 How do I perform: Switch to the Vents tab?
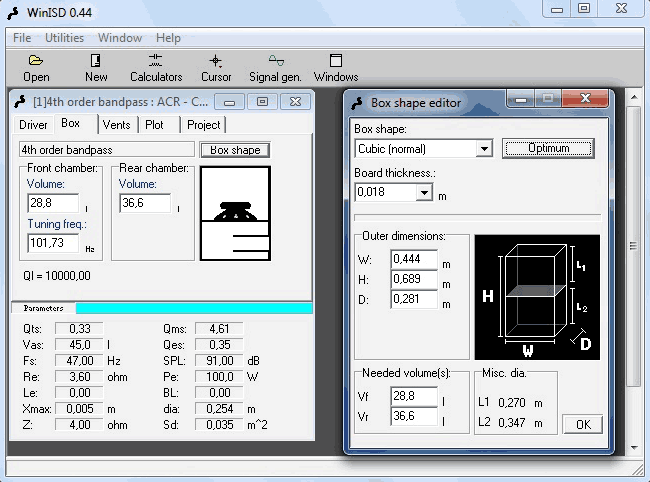point(116,125)
